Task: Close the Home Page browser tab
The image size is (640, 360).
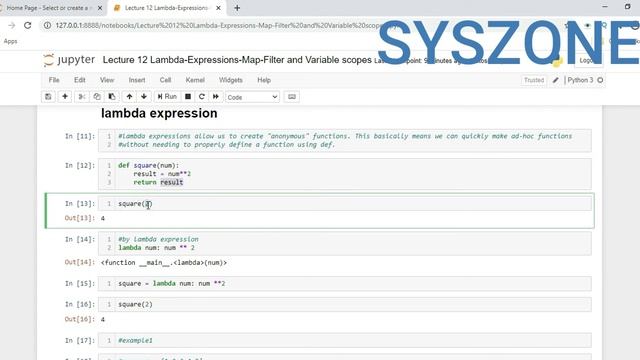Action: point(100,8)
